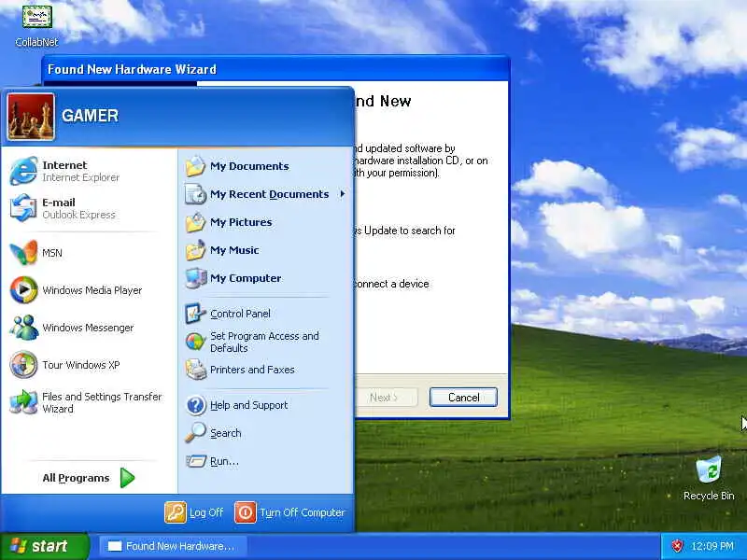Click the taskbar clock 12:09 PM
The width and height of the screenshot is (747, 560).
[712, 546]
